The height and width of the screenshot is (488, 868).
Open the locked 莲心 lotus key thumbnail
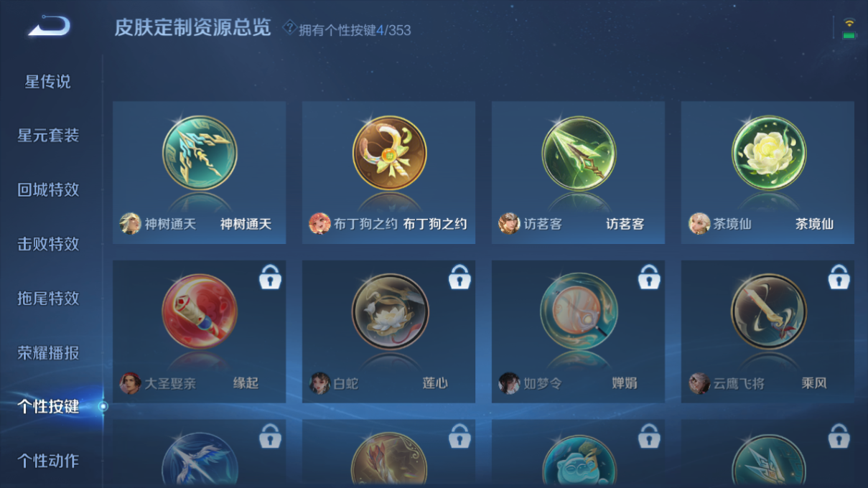click(x=389, y=311)
